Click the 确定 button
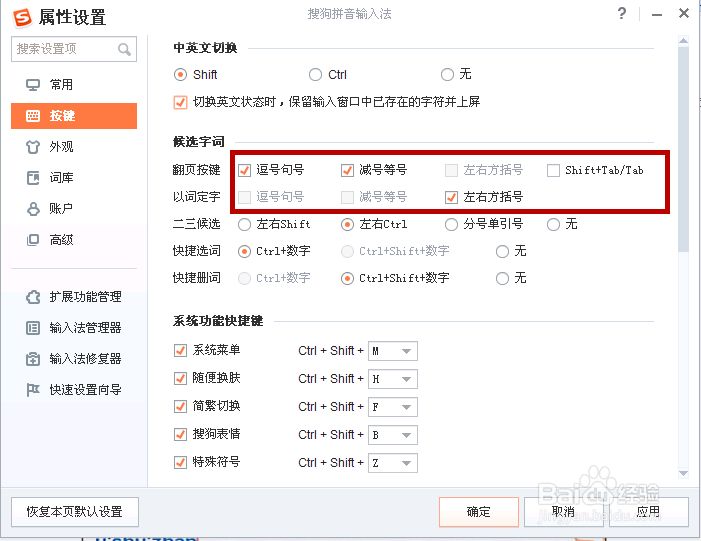This screenshot has width=701, height=541. coord(478,512)
